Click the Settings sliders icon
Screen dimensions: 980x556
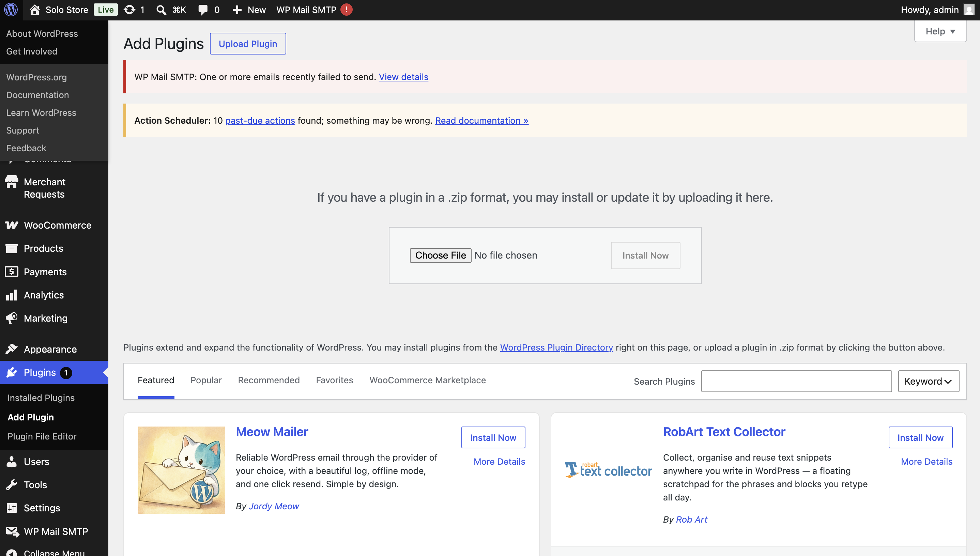coord(12,508)
